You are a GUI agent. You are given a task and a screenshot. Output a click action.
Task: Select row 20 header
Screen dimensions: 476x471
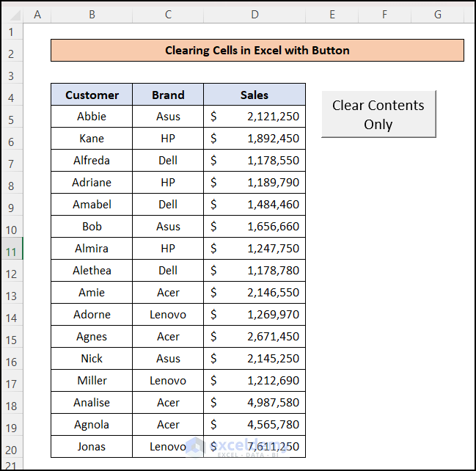point(12,450)
